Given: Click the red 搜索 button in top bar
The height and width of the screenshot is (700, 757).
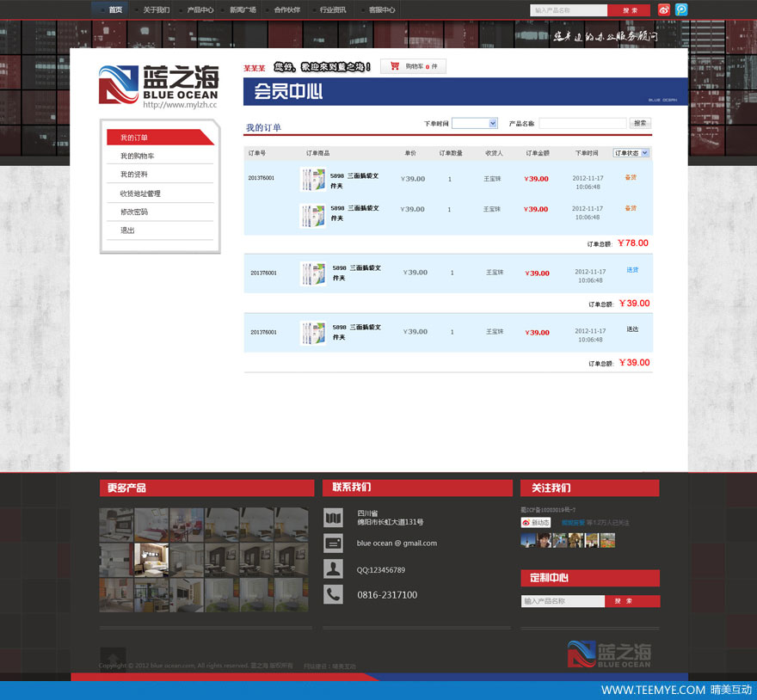Looking at the screenshot, I should click(x=630, y=10).
